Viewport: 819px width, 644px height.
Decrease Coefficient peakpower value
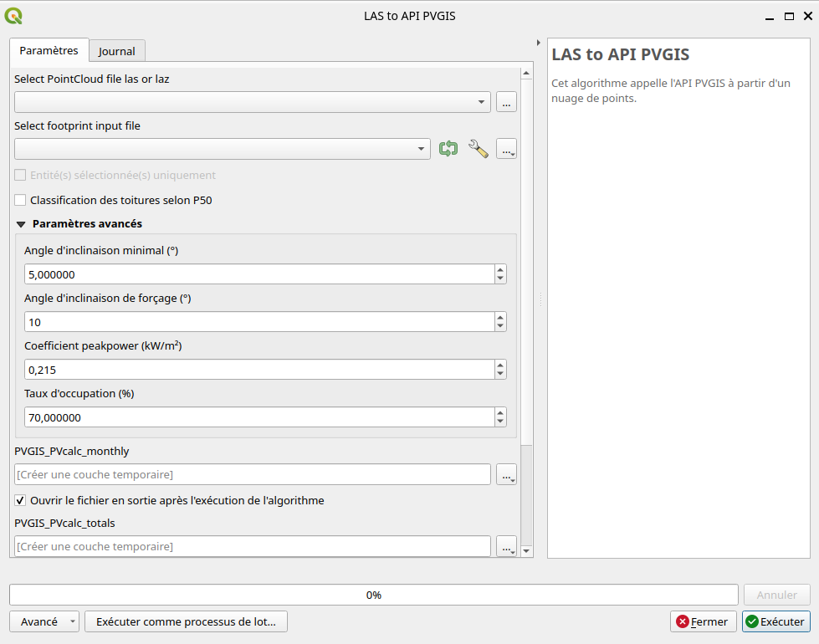[x=500, y=374]
